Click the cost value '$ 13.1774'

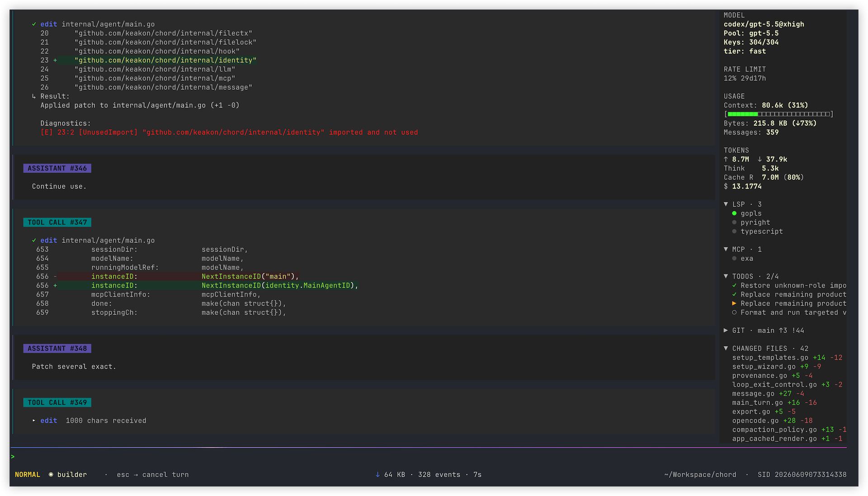tap(742, 186)
